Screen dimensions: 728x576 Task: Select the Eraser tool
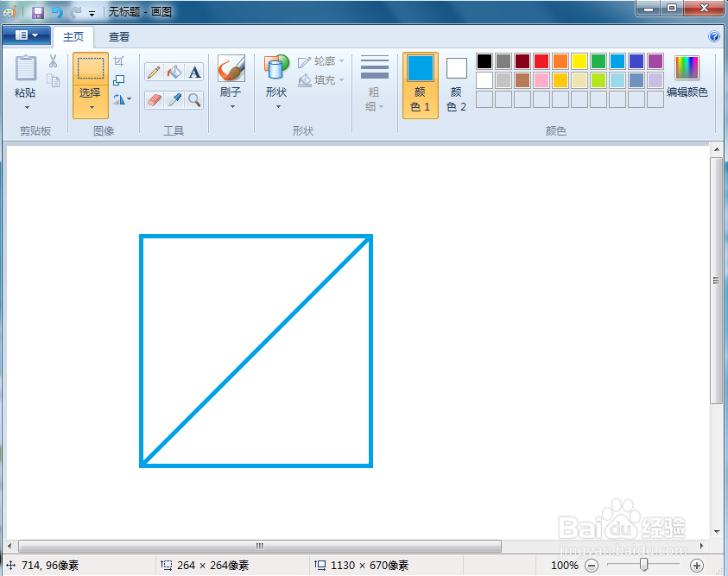tap(154, 100)
